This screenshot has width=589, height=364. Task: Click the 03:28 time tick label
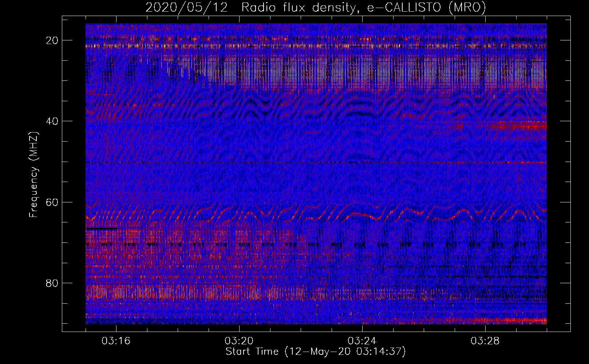pos(485,341)
